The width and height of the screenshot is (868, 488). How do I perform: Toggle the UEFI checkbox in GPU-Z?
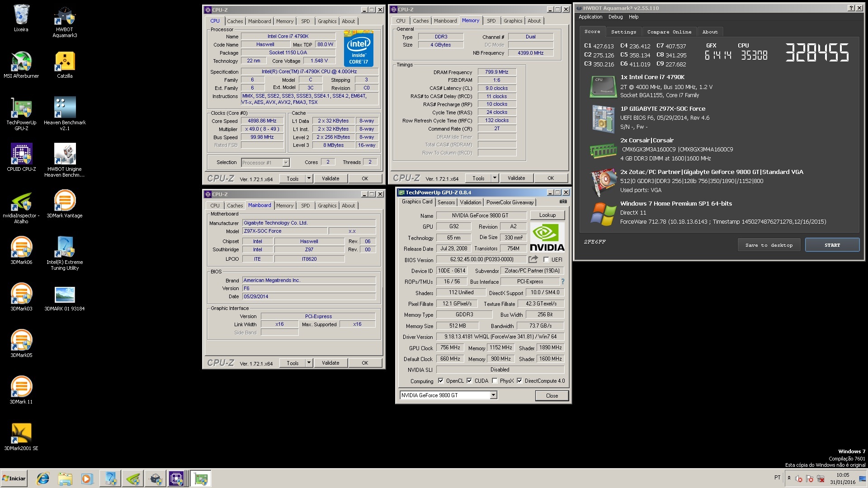(x=546, y=260)
